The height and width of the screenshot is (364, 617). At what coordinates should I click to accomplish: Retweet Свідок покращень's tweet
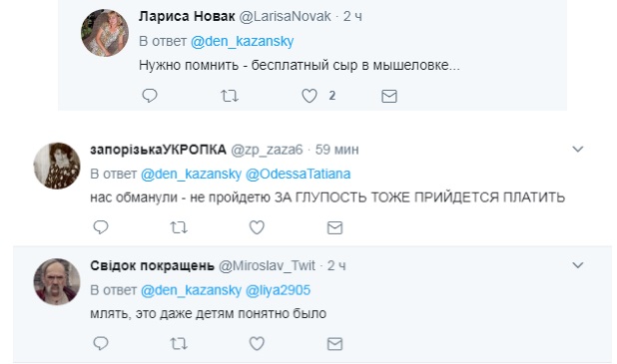(x=179, y=344)
